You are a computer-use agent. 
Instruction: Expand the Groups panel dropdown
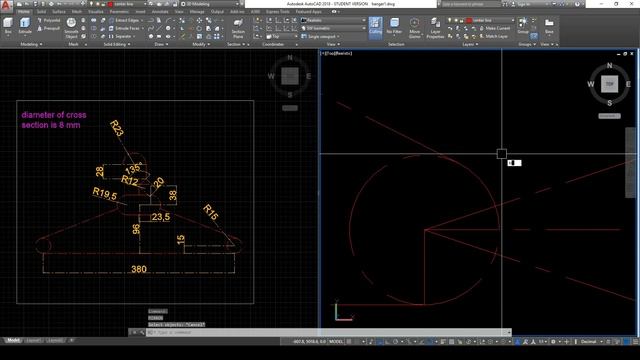(527, 44)
